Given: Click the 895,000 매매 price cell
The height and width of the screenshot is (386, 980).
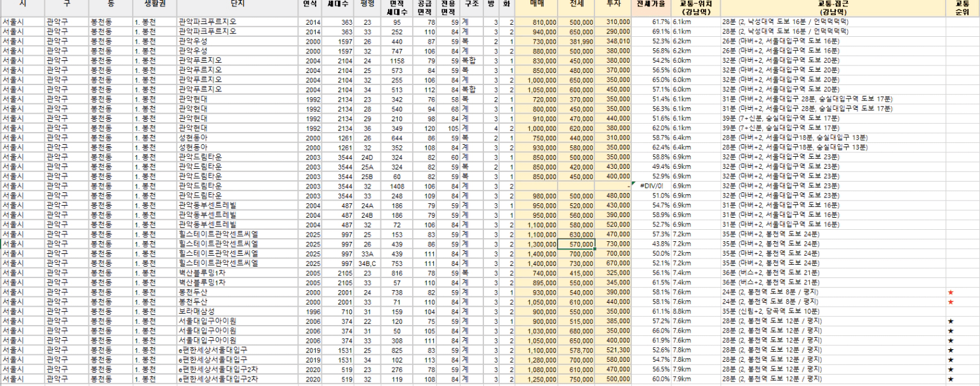Looking at the screenshot, I should click(537, 283).
